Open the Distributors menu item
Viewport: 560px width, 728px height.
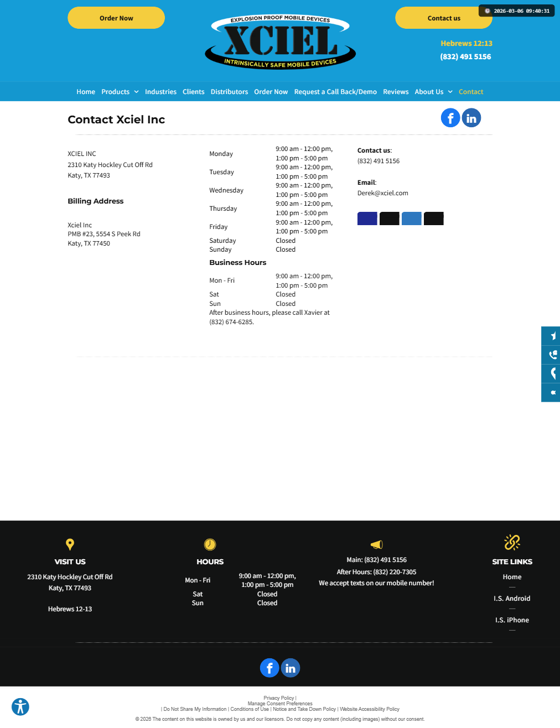(x=229, y=92)
